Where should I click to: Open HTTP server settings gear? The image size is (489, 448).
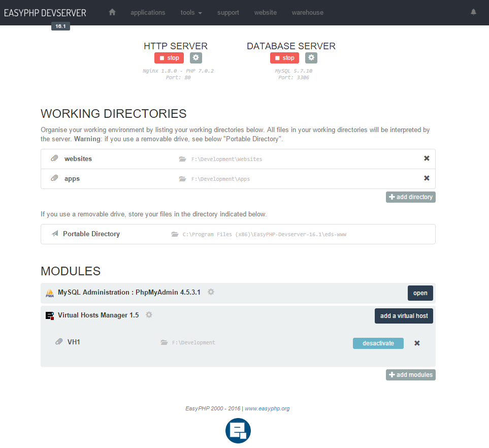196,58
